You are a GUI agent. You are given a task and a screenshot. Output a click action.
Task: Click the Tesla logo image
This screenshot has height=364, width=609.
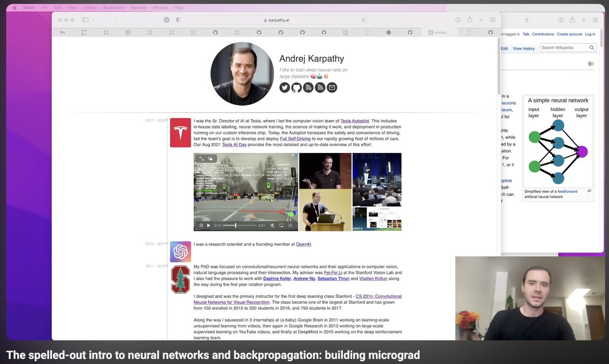pyautogui.click(x=180, y=133)
